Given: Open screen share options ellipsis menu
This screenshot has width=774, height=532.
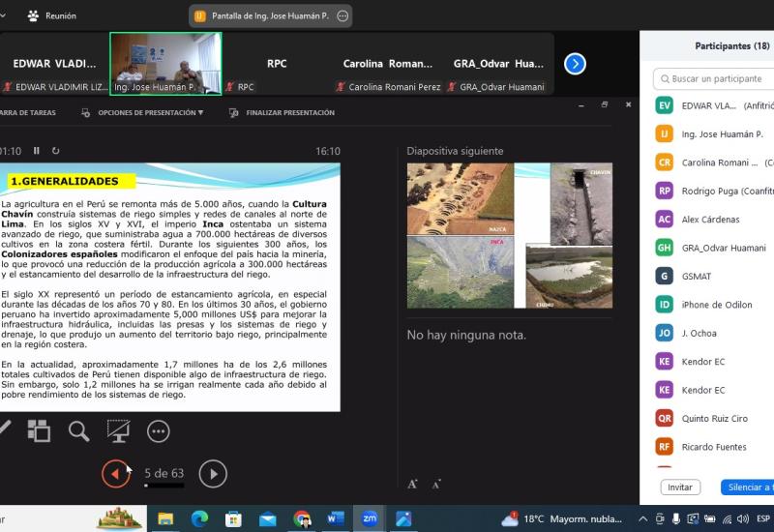Looking at the screenshot, I should pos(342,16).
